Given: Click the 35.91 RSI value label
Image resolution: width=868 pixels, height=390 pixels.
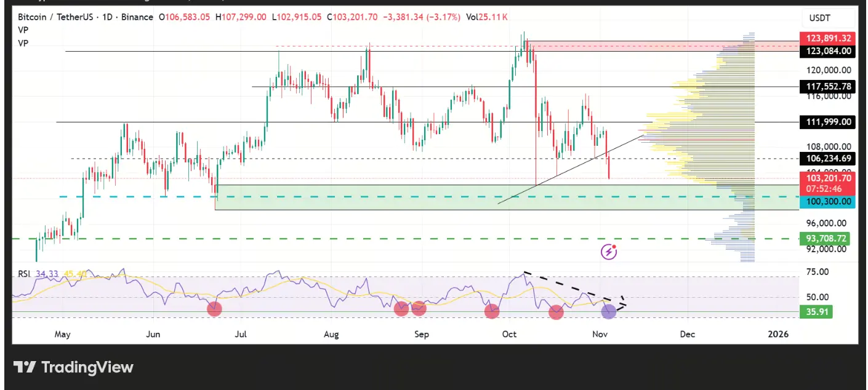Looking at the screenshot, I should (815, 312).
